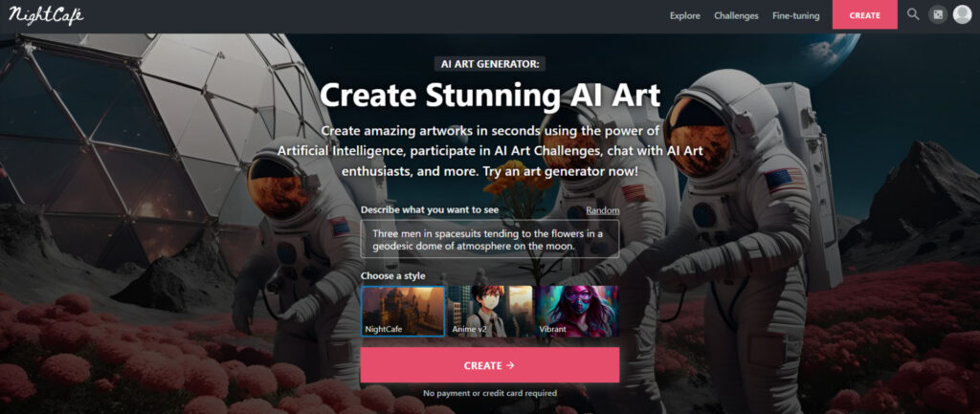Open the search magnifier icon
The width and height of the screenshot is (980, 414).
tap(913, 14)
